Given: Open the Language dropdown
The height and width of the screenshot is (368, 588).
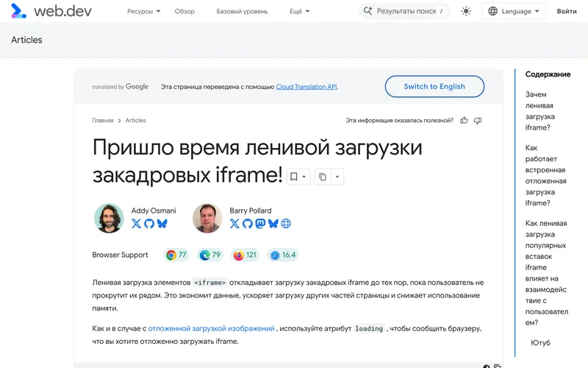Looking at the screenshot, I should 513,11.
